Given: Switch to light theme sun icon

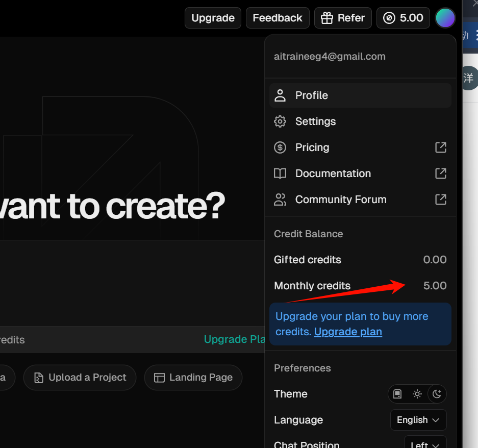Looking at the screenshot, I should [417, 394].
